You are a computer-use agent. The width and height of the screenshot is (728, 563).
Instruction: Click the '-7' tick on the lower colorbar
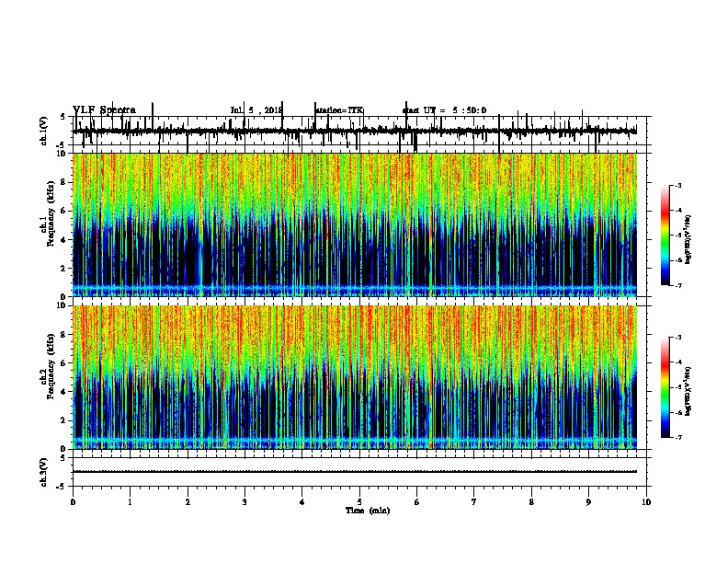pyautogui.click(x=677, y=437)
